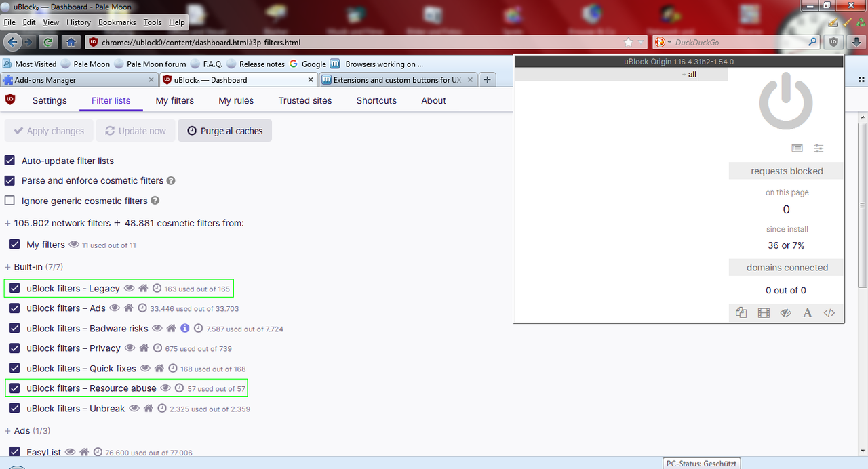Toggle large media blocking film icon
This screenshot has width=868, height=469.
click(x=764, y=313)
